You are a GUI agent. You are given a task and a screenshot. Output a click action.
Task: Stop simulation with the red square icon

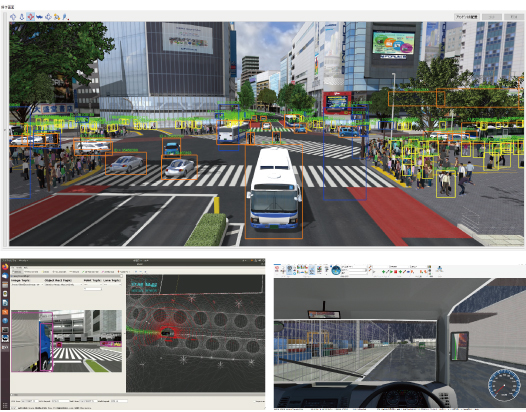(396, 271)
